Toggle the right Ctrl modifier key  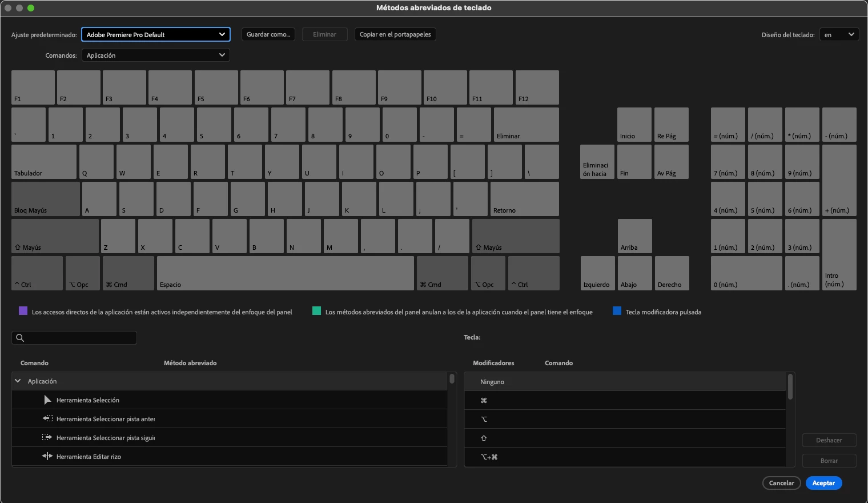pos(534,273)
